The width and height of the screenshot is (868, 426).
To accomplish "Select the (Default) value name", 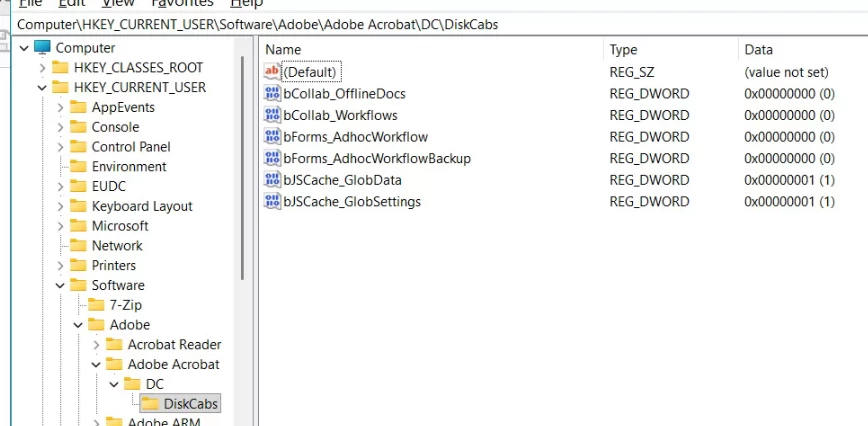I will coord(310,72).
